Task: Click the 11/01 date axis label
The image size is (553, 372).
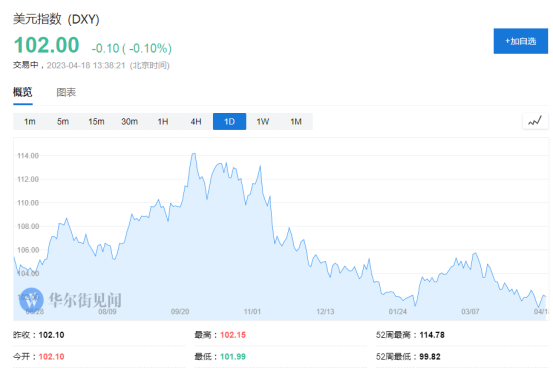Action: click(252, 312)
